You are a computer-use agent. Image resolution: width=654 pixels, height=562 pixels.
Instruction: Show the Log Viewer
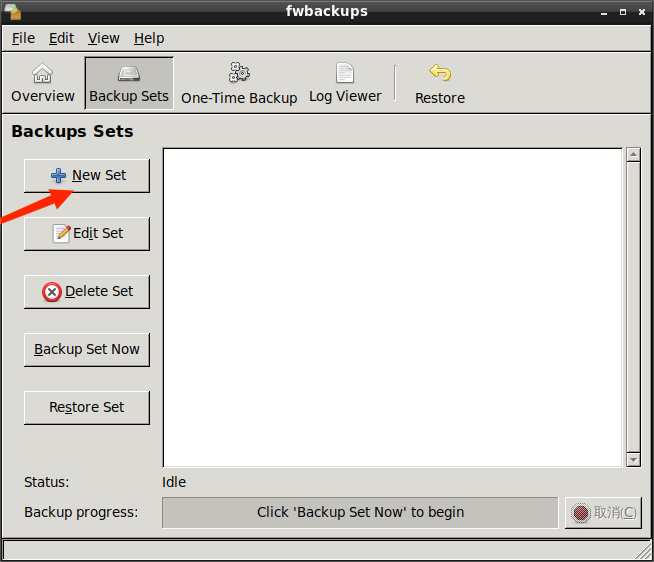point(345,84)
